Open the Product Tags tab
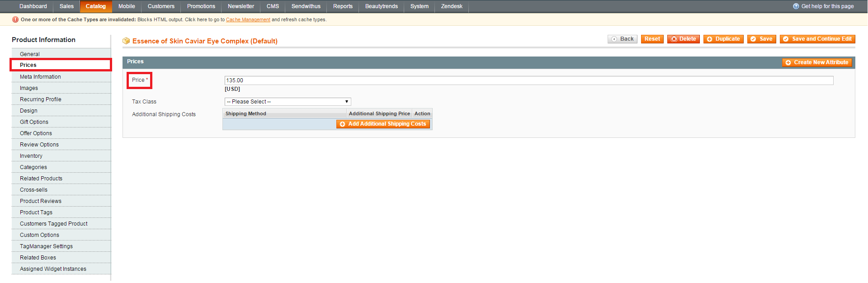 [61, 212]
